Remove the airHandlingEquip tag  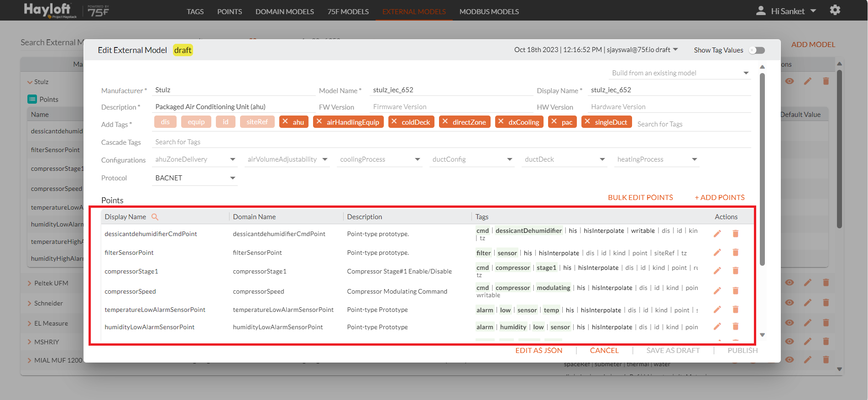[319, 121]
